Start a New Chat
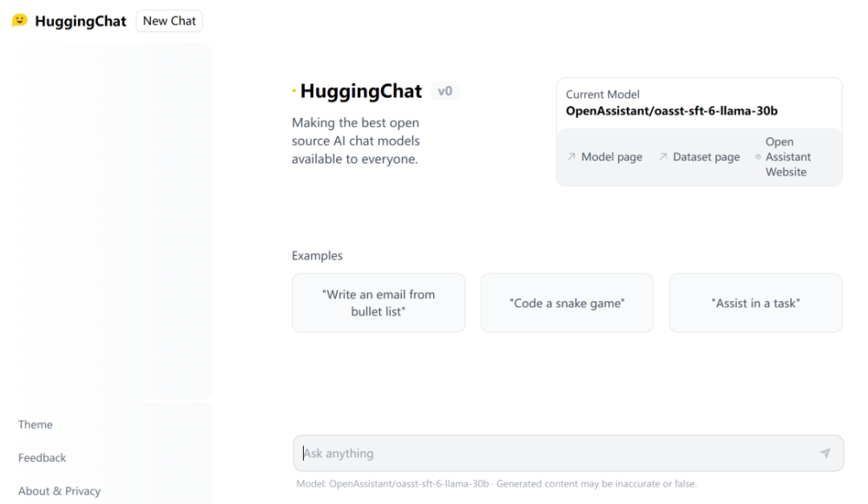868x504 pixels. click(x=169, y=21)
